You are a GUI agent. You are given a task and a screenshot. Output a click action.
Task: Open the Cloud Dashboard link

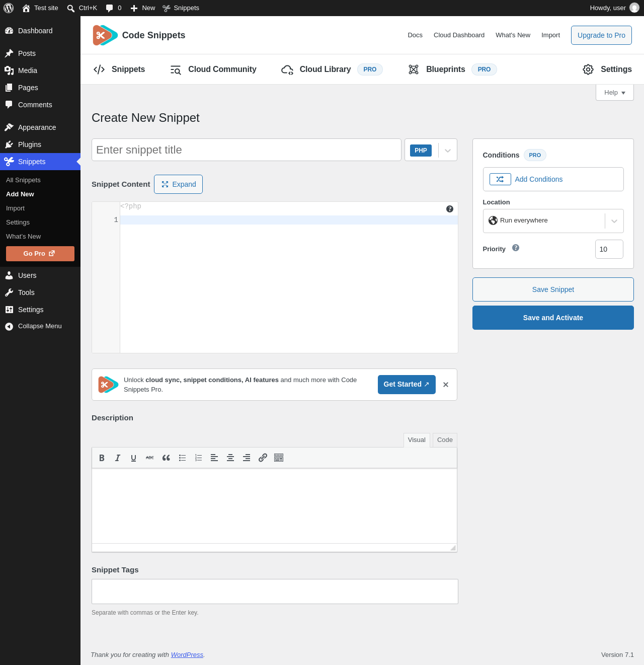pos(459,35)
